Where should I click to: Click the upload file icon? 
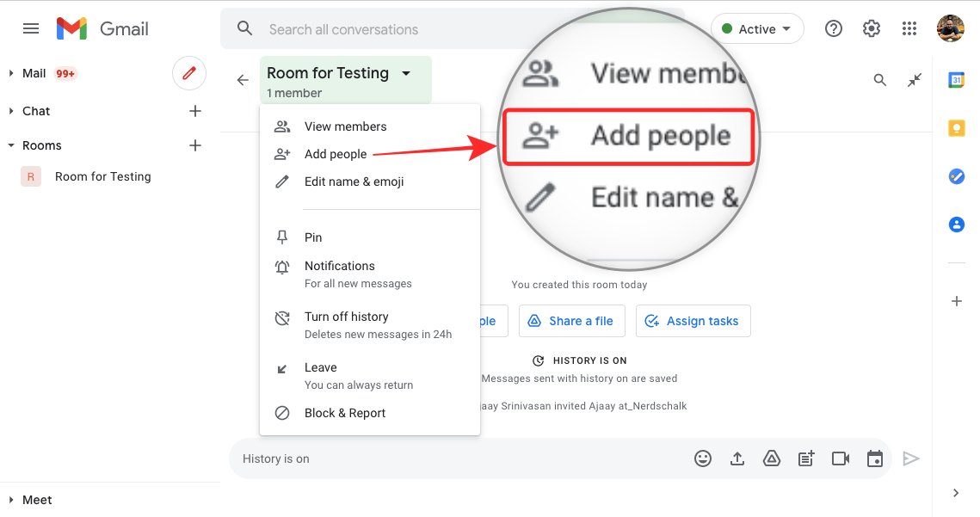[x=737, y=459]
